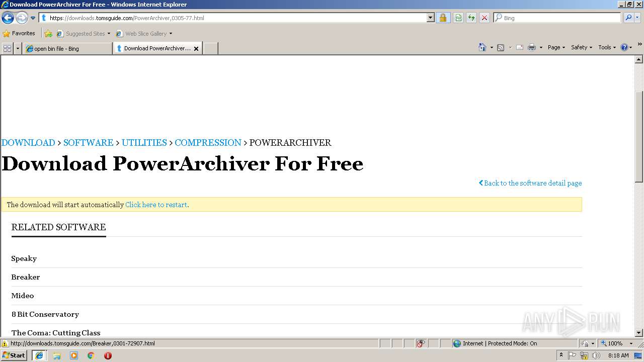
Task: Click the security lock icon
Action: click(443, 18)
